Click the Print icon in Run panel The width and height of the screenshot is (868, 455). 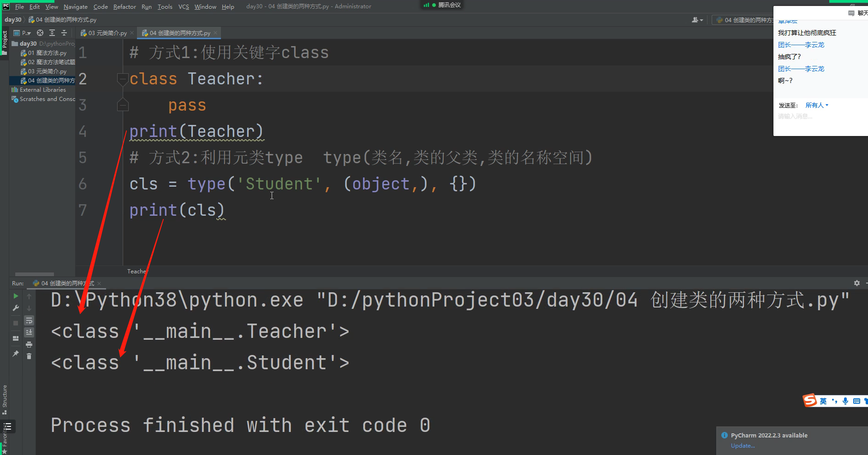(x=29, y=344)
